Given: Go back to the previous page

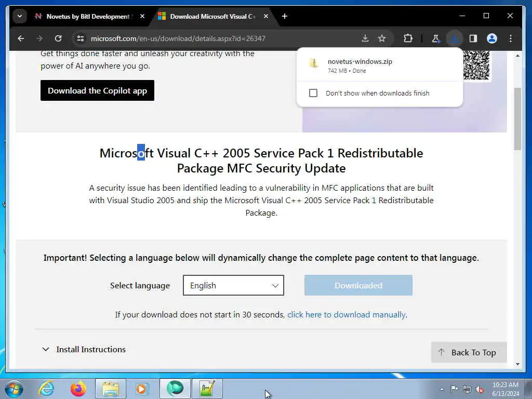Looking at the screenshot, I should (21, 38).
